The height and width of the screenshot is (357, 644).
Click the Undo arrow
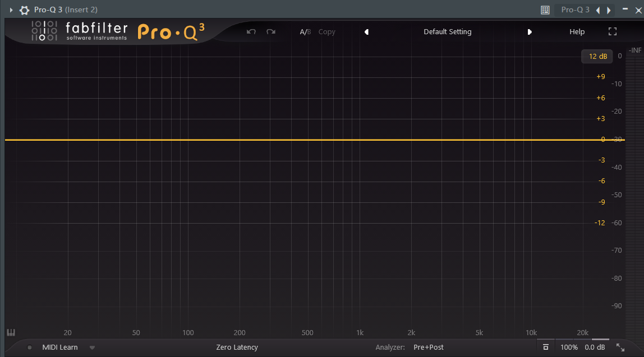click(x=251, y=31)
